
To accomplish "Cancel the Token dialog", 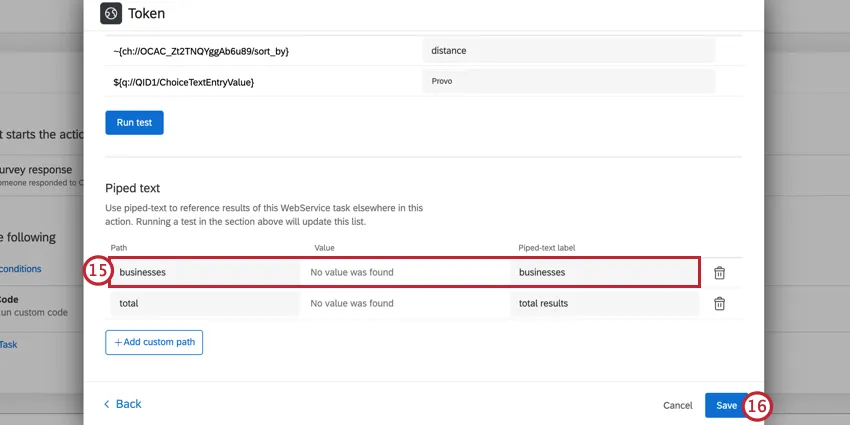I will 678,405.
